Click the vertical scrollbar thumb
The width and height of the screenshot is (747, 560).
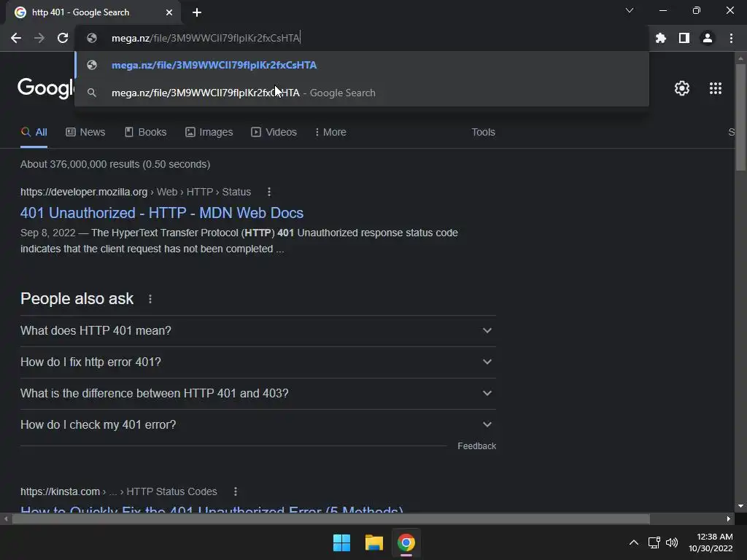tap(740, 117)
